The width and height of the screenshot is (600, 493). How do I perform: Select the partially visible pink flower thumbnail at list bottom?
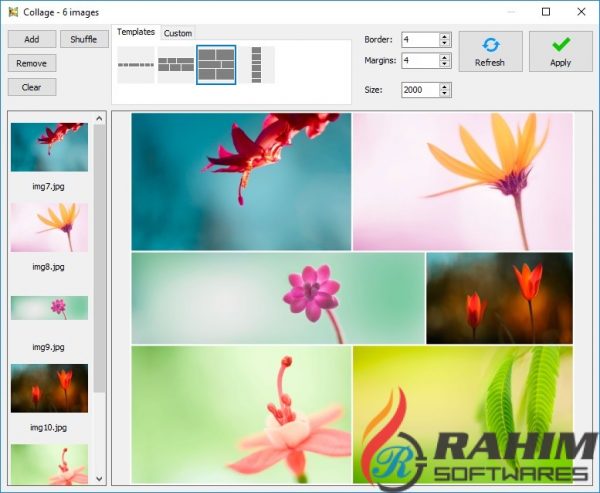(x=49, y=464)
